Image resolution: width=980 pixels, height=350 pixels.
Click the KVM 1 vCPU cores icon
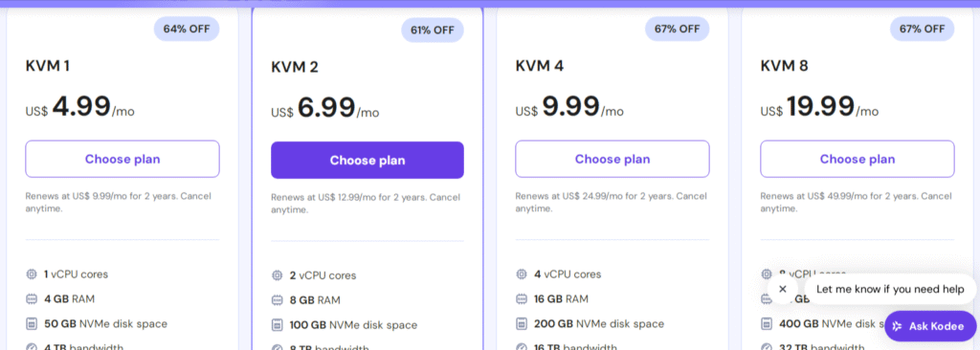tap(32, 274)
